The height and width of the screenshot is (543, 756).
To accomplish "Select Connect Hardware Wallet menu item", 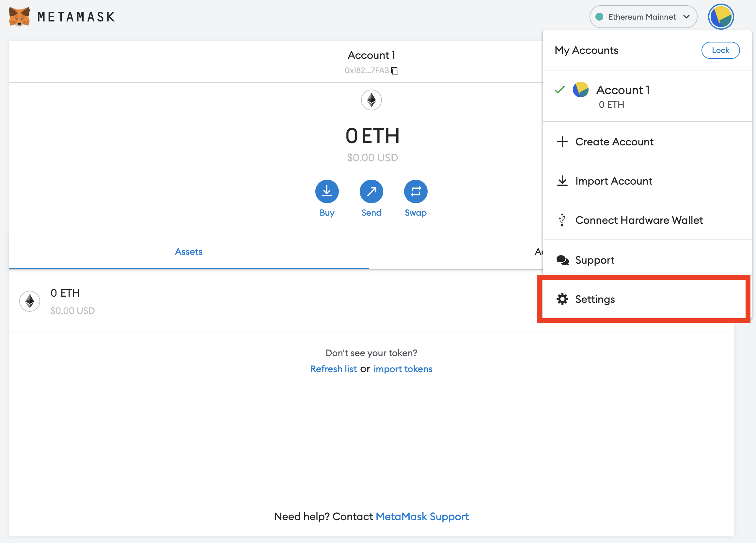I will (647, 220).
